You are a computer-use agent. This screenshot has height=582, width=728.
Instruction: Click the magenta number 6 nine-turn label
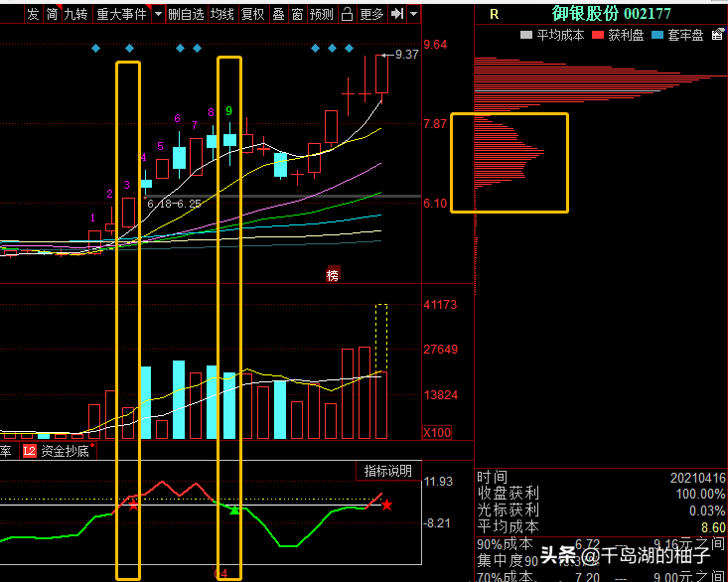coord(177,118)
